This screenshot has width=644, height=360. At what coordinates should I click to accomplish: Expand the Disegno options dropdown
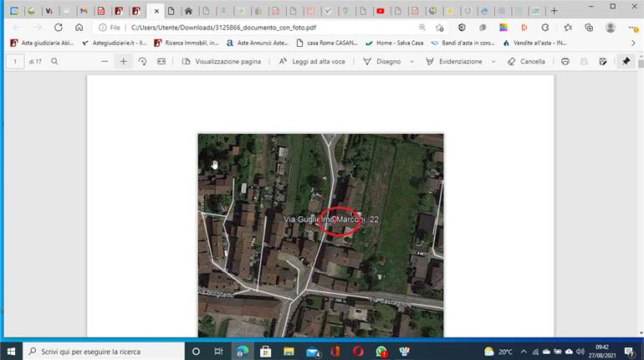(412, 62)
